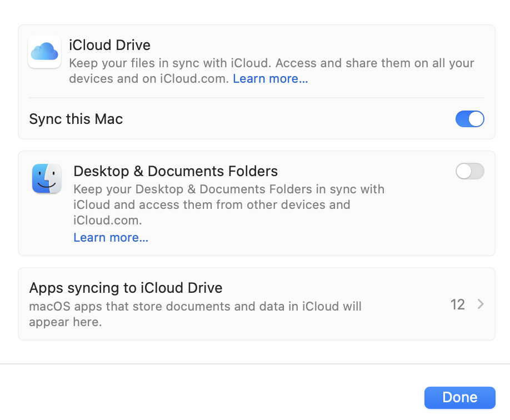Expand the chevron beside the 12 apps count
The height and width of the screenshot is (420, 510).
(481, 304)
